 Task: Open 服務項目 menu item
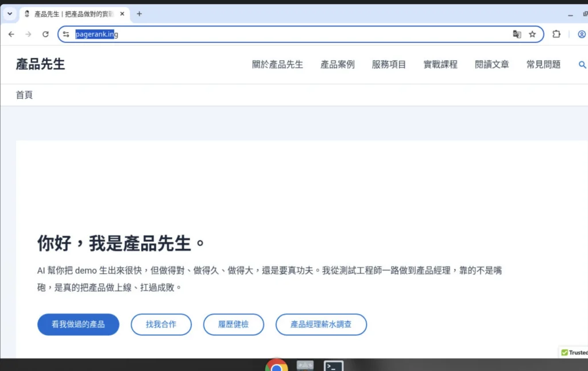click(389, 64)
